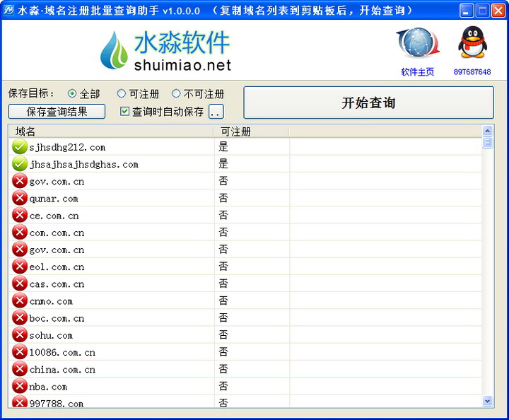Select the 10086.com.cn domain text
The height and width of the screenshot is (420, 509).
point(62,353)
